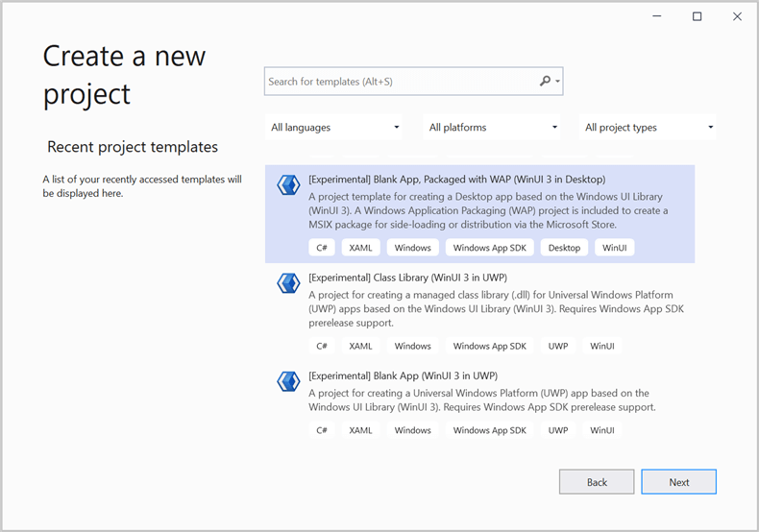The height and width of the screenshot is (532, 759).
Task: Click the Class Library WinUI 3 template icon
Action: [288, 283]
